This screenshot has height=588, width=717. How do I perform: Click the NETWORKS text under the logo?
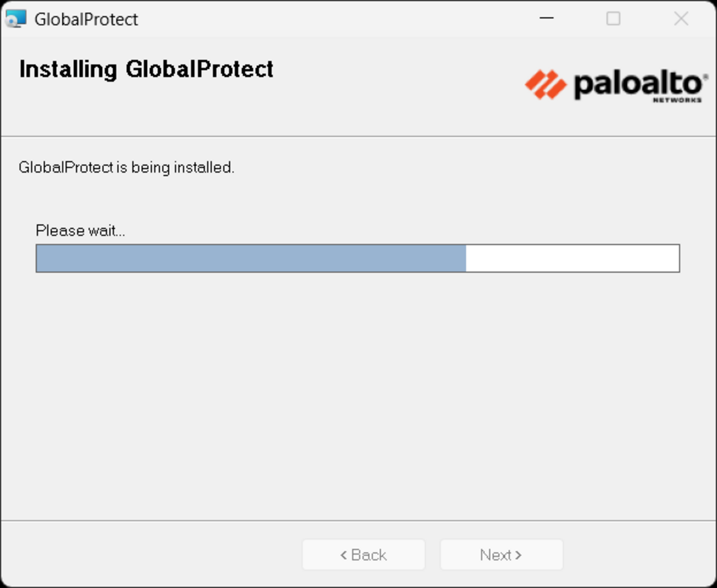point(677,100)
